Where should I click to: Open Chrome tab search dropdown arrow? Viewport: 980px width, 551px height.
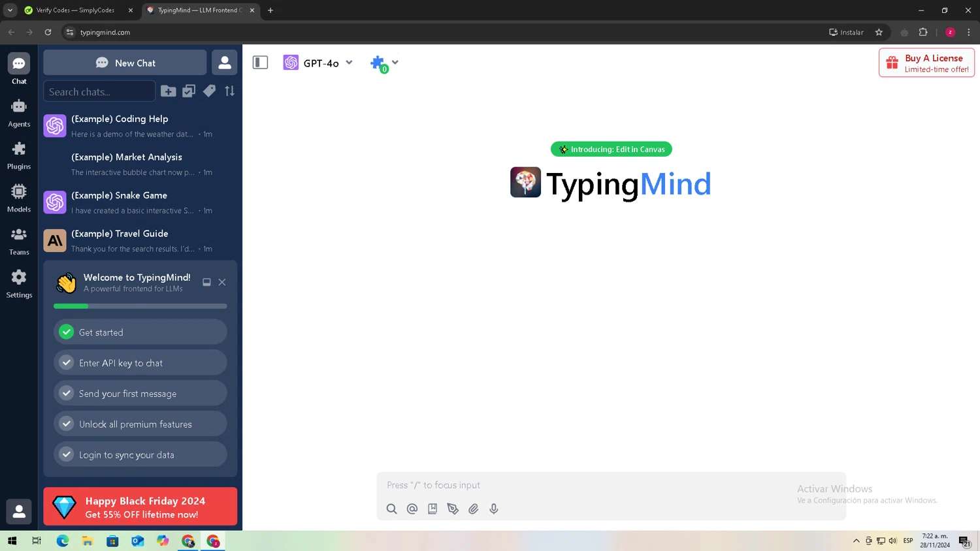pos(10,10)
